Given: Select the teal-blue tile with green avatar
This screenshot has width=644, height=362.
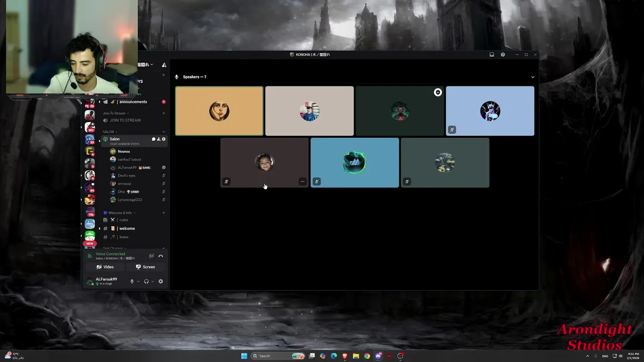Looking at the screenshot, I should pos(355,162).
